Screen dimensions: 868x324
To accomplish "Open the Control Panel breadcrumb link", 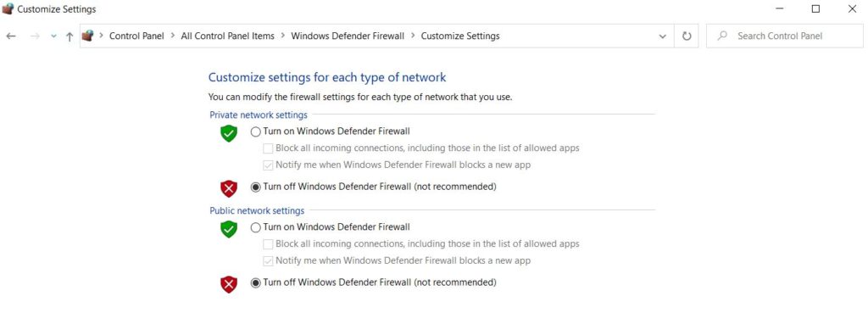I will 136,36.
